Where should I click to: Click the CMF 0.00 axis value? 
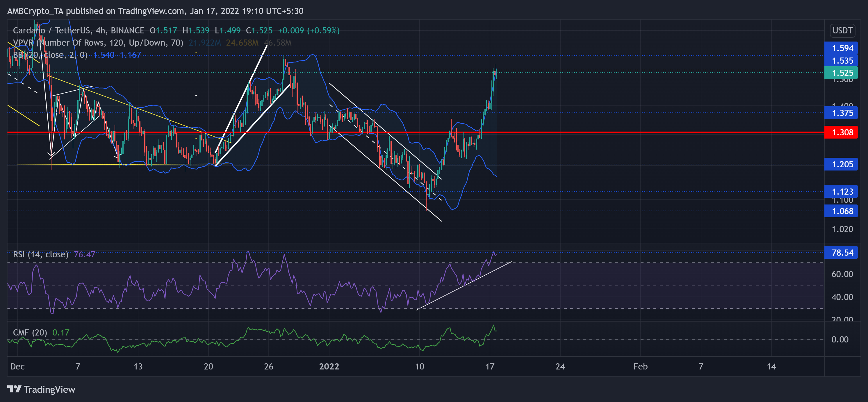(x=840, y=339)
